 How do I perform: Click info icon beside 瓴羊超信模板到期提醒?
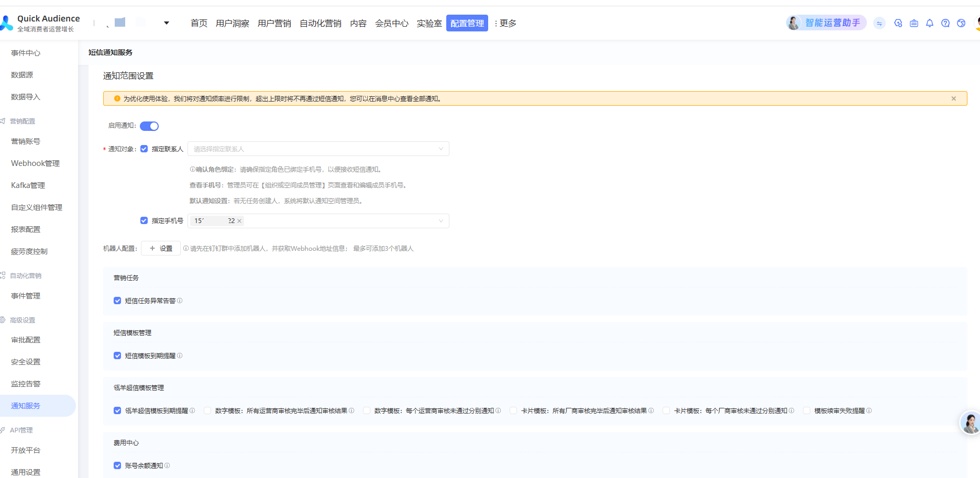192,410
